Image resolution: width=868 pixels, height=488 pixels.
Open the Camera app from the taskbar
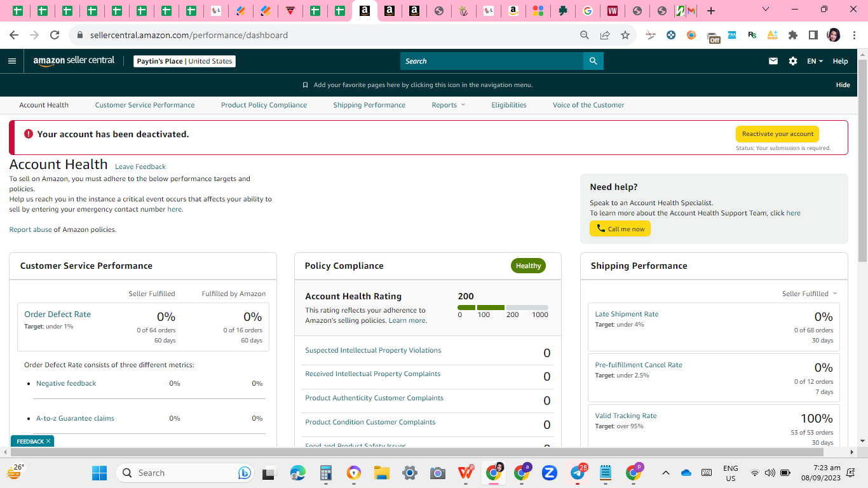click(437, 473)
